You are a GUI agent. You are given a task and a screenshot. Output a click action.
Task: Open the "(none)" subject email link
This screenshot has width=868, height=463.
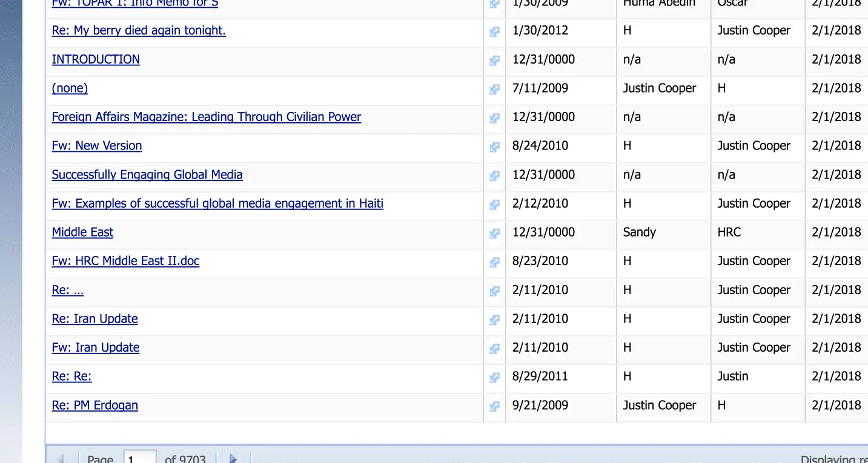coord(70,88)
